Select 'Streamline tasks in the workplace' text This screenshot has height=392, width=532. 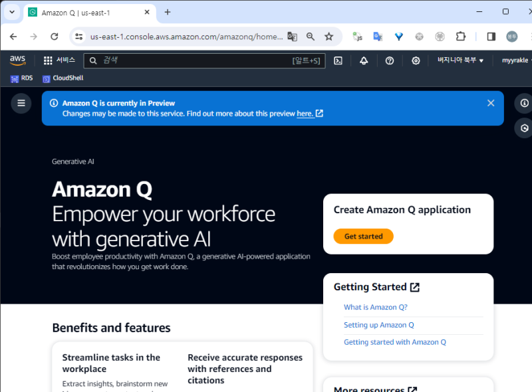tap(111, 363)
